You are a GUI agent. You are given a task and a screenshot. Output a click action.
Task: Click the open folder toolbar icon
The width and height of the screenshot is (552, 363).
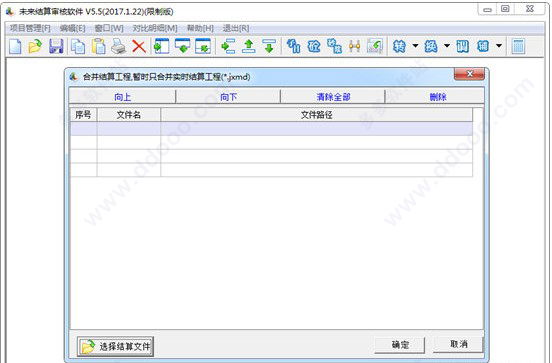coord(35,46)
